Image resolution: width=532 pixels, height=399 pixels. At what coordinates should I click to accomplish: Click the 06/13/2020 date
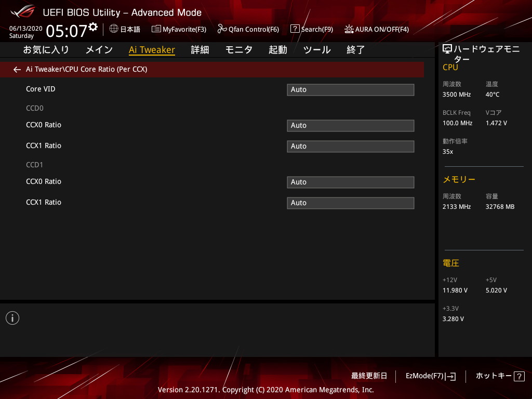26,29
